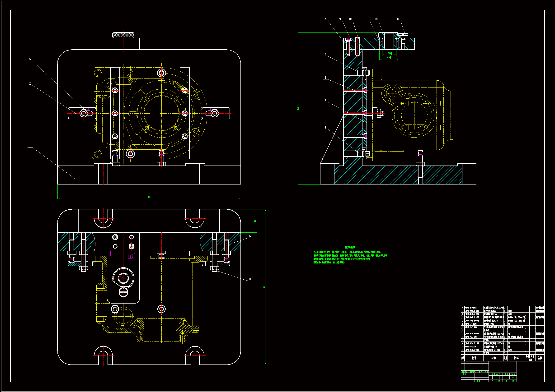Click the front view bottom width dimension
This screenshot has width=555, height=392.
click(x=149, y=197)
